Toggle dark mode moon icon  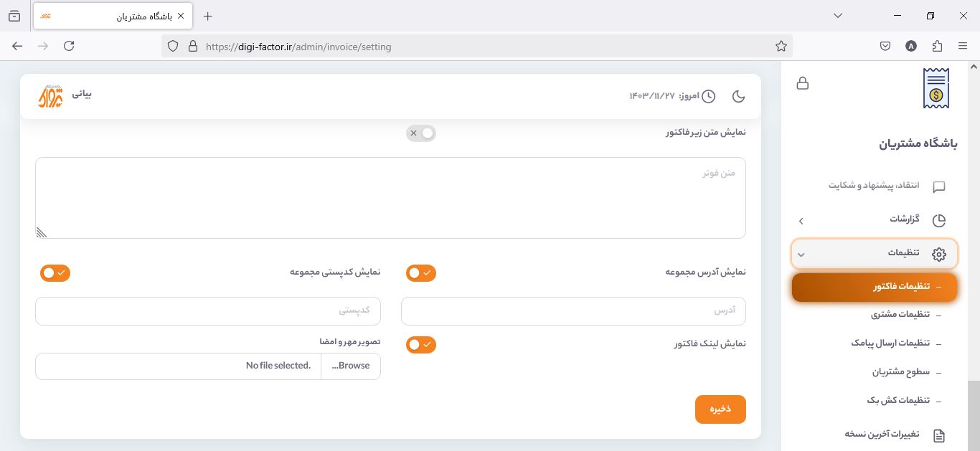coord(738,96)
